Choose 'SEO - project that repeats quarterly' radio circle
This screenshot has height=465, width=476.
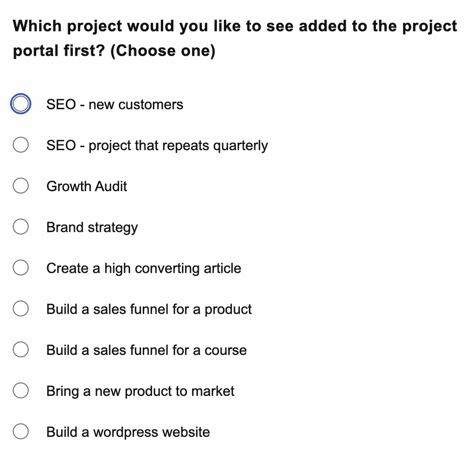point(21,145)
